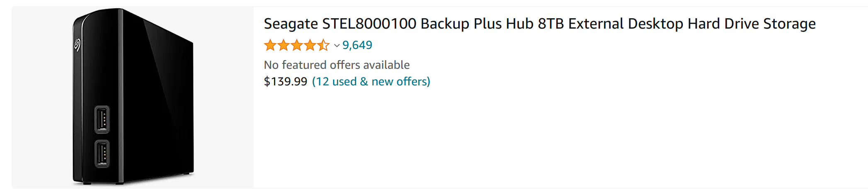868x189 pixels.
Task: Open the 9,649 customer ratings link
Action: pyautogui.click(x=357, y=45)
